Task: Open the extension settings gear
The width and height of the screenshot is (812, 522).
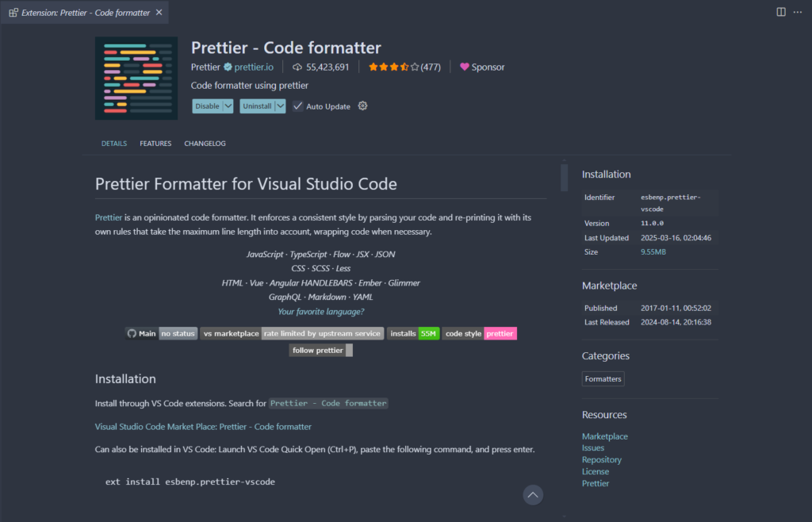Action: pos(362,106)
